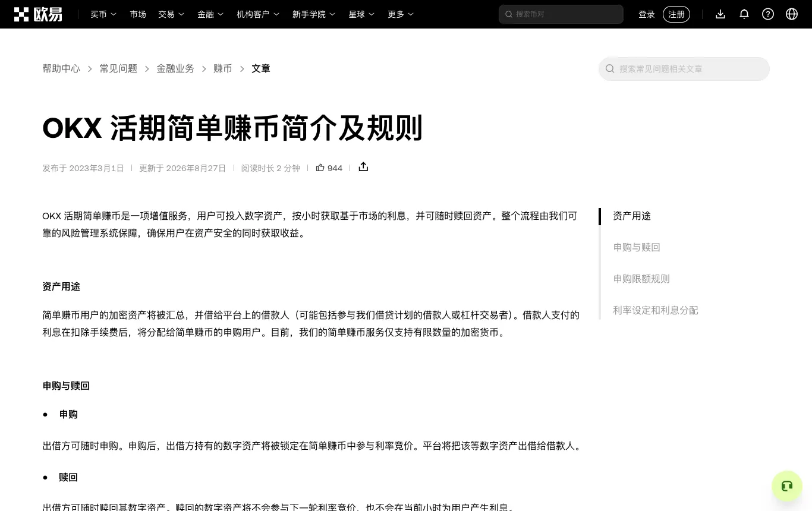This screenshot has width=812, height=511.
Task: Jump to 申购限额规则 in table of contents
Action: [641, 279]
